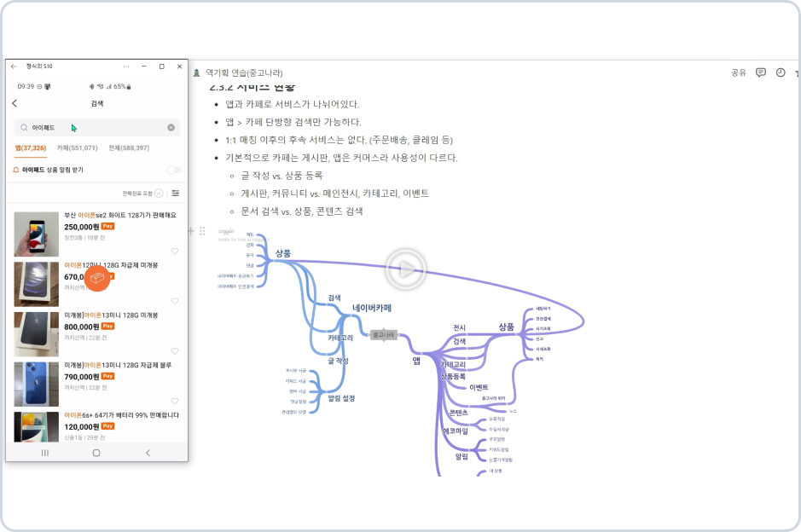Tap the phone home navigation button
Image resolution: width=801 pixels, height=532 pixels.
(96, 453)
